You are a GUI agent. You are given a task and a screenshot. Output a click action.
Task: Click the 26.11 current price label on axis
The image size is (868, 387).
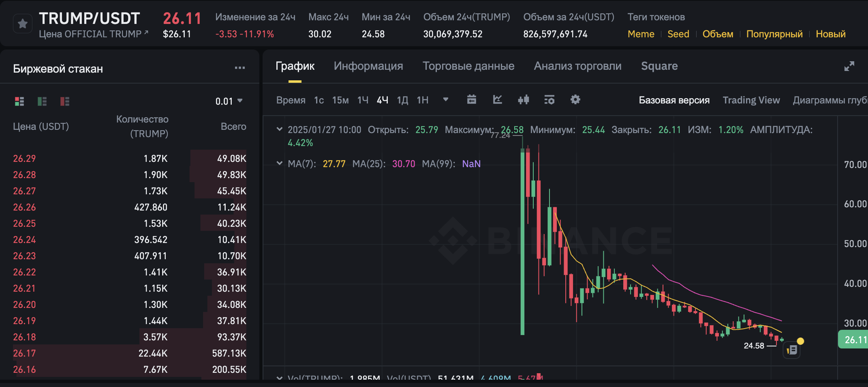pos(853,340)
